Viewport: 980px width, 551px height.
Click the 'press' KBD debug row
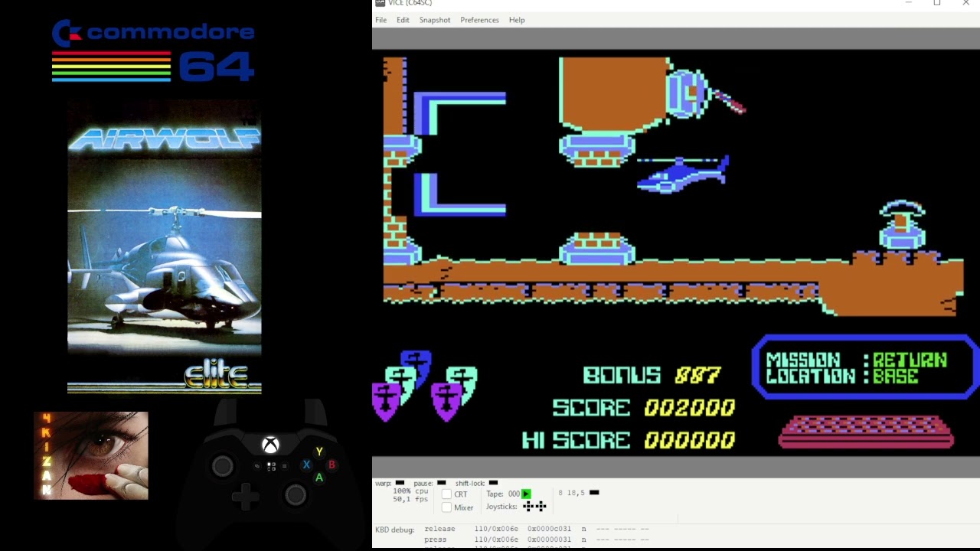[x=537, y=540]
